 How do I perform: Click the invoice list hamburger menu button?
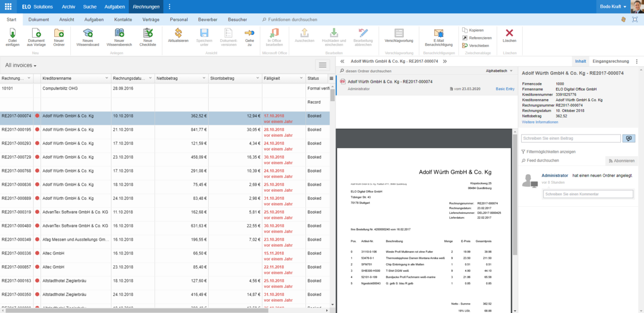[x=323, y=65]
